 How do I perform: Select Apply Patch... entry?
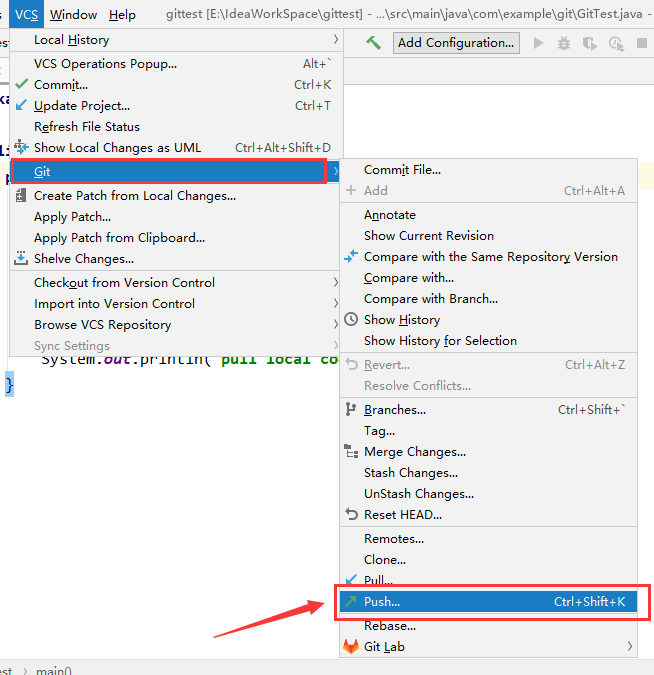[x=176, y=216]
